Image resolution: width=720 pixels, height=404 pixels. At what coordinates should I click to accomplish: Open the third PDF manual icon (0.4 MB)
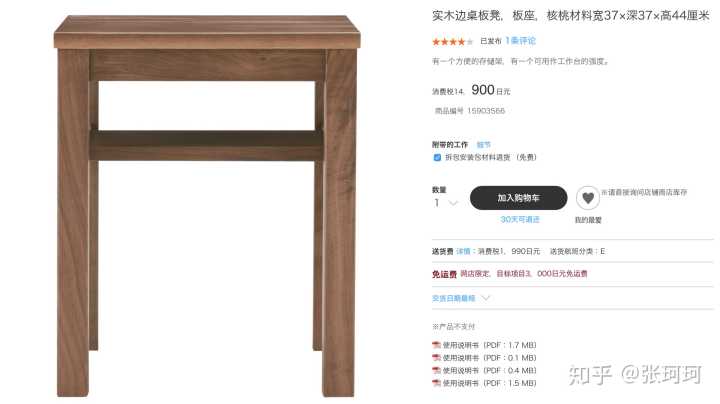pos(436,370)
